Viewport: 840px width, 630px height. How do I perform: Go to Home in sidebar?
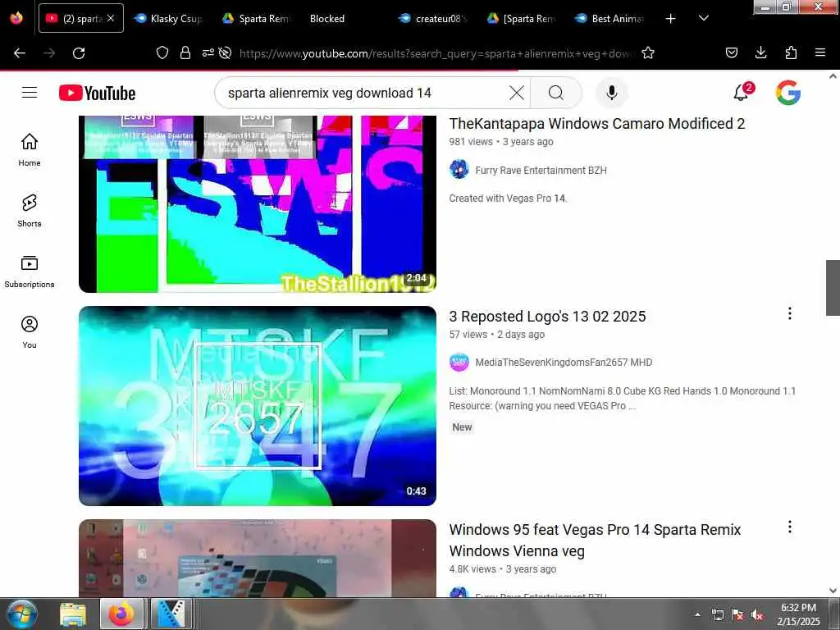pos(30,149)
